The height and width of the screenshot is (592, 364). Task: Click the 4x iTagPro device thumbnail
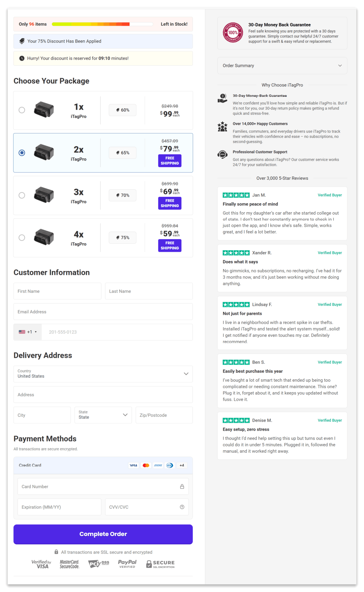point(44,237)
